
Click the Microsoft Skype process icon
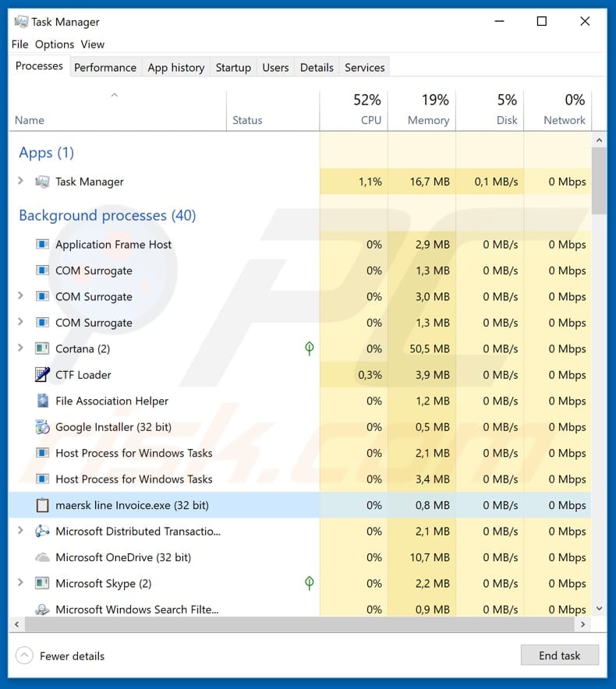coord(42,584)
